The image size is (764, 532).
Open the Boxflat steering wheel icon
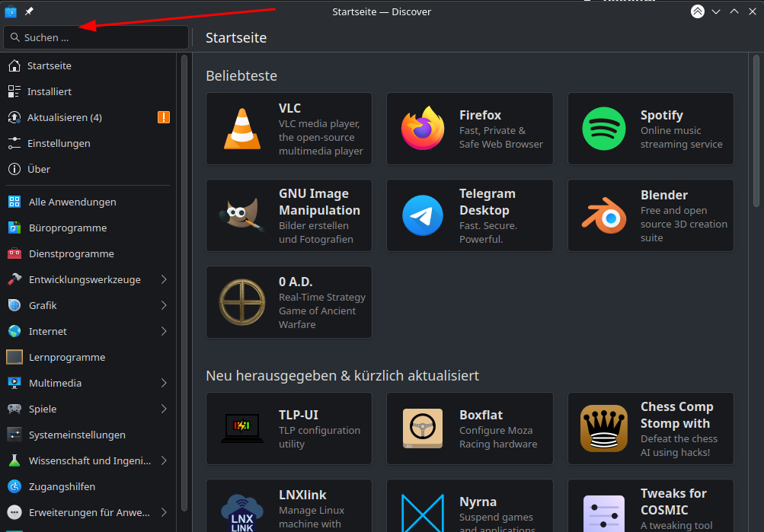(x=423, y=428)
